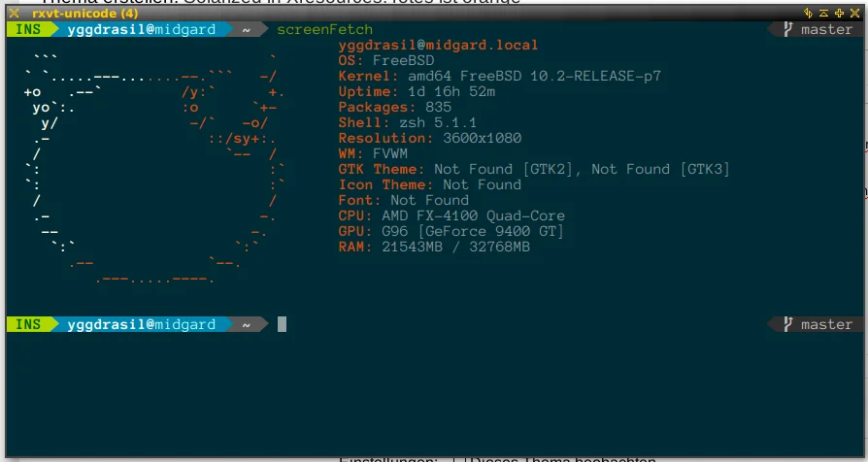Screen dimensions: 868x462
Task: Click the master branch label on the screenFetch line
Action: [x=826, y=29]
